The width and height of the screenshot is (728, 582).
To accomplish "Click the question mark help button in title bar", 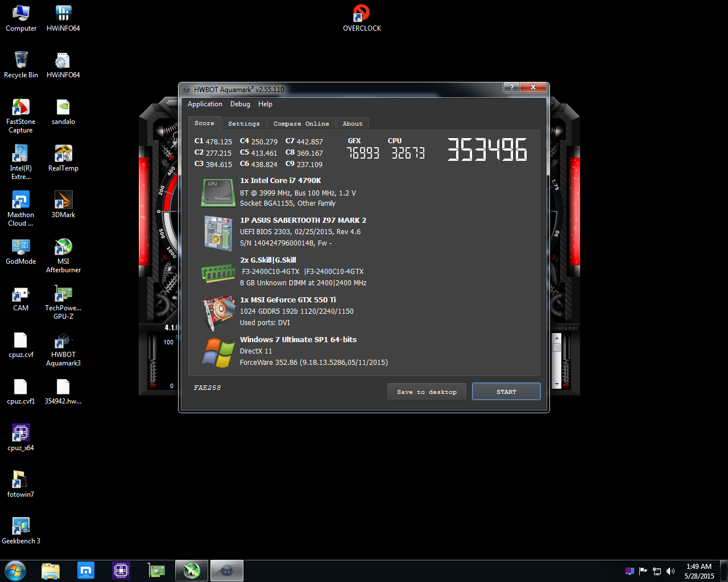I will [x=511, y=87].
